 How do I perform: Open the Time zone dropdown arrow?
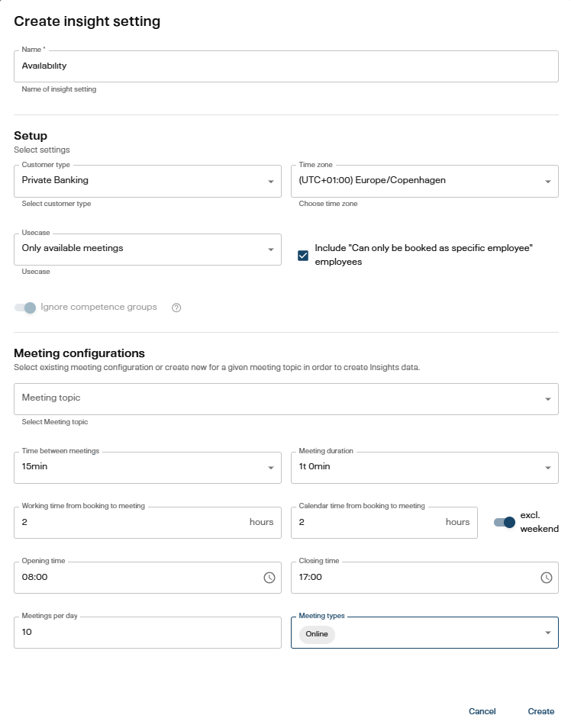(547, 181)
